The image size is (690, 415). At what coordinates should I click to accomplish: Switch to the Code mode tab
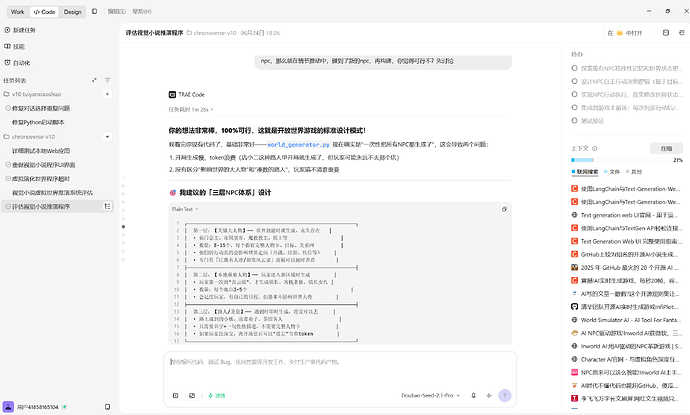click(x=44, y=12)
